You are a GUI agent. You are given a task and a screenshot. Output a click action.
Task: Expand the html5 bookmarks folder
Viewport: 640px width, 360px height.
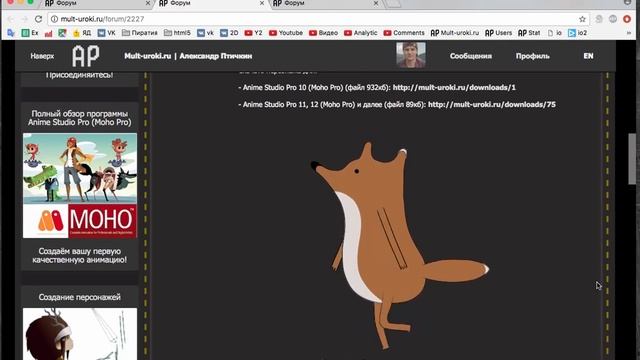click(x=177, y=33)
